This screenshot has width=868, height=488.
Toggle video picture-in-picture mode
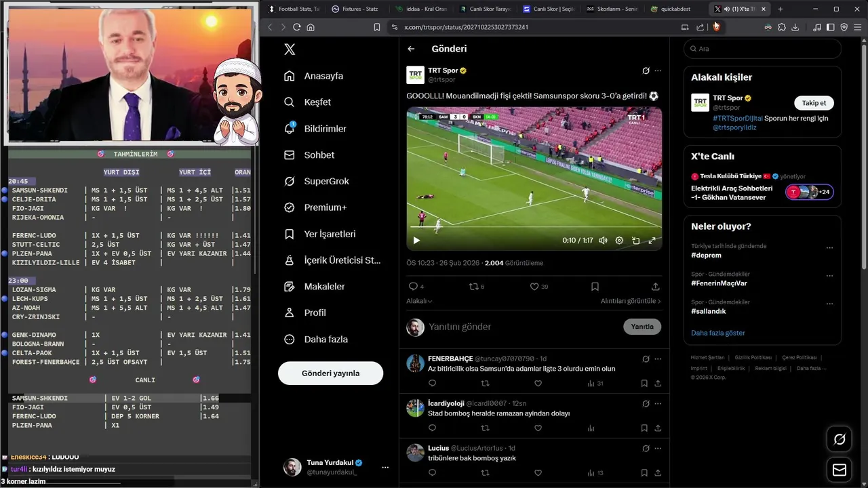tap(635, 241)
